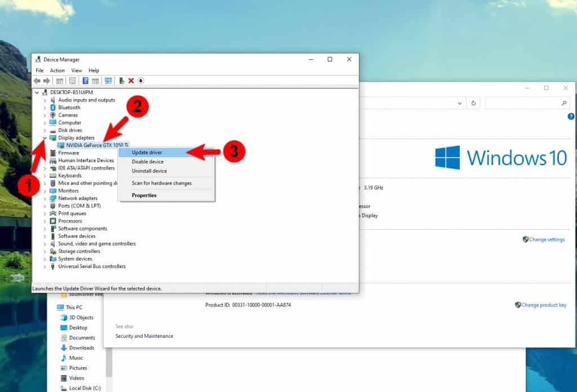Click the Display adapters category icon
Viewport: 577px width, 392px height.
tap(53, 138)
